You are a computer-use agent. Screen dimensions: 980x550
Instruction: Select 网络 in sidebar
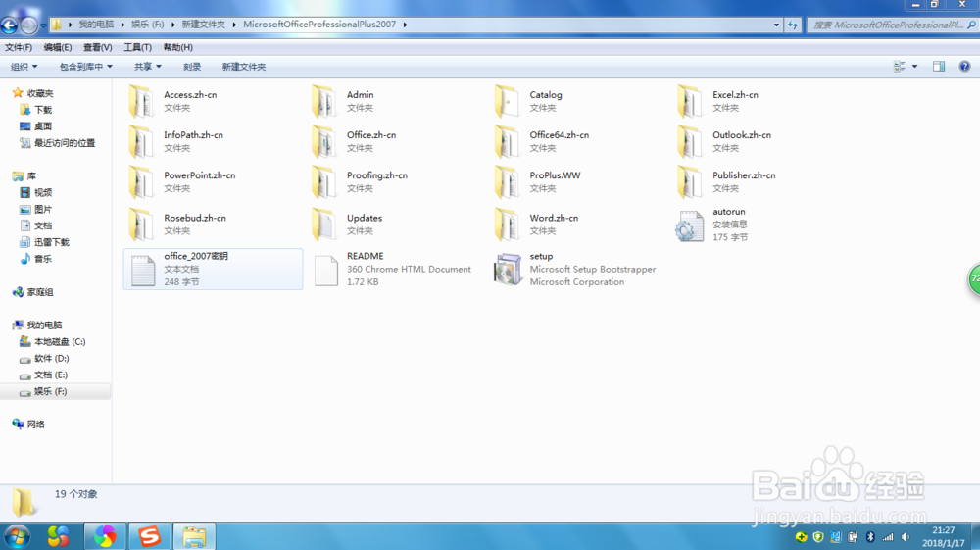pos(35,425)
